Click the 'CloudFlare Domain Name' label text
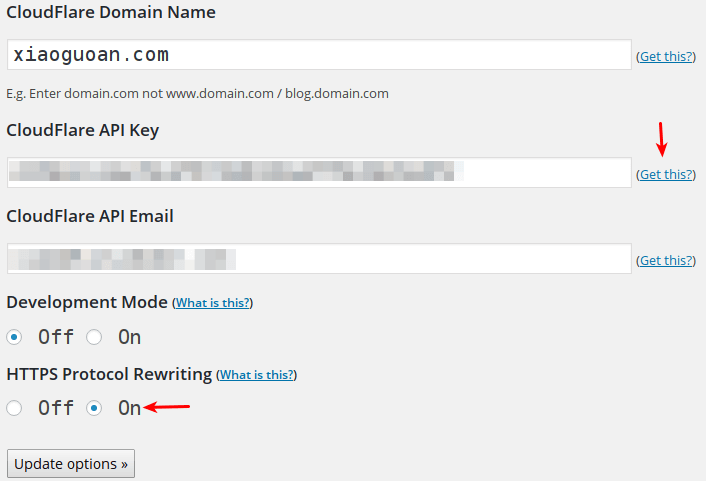This screenshot has width=706, height=481. coord(111,13)
